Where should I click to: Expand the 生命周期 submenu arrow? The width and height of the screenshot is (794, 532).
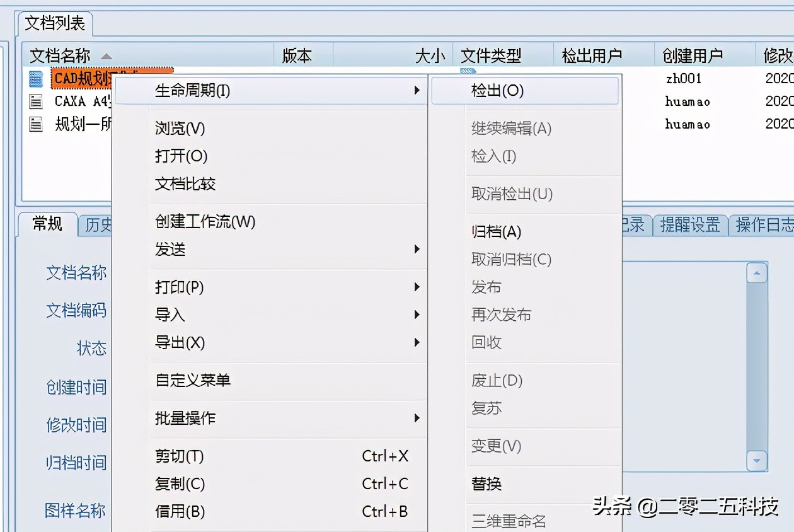[x=418, y=90]
